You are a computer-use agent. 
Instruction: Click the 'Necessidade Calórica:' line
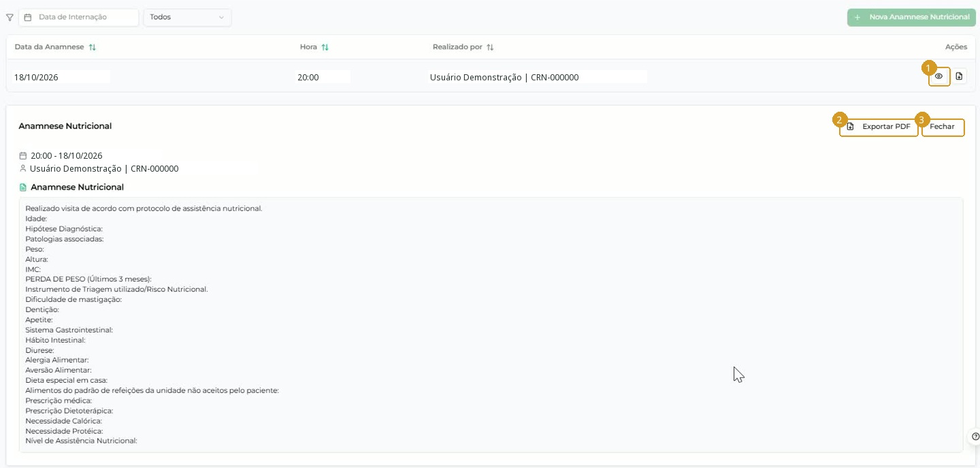point(64,421)
